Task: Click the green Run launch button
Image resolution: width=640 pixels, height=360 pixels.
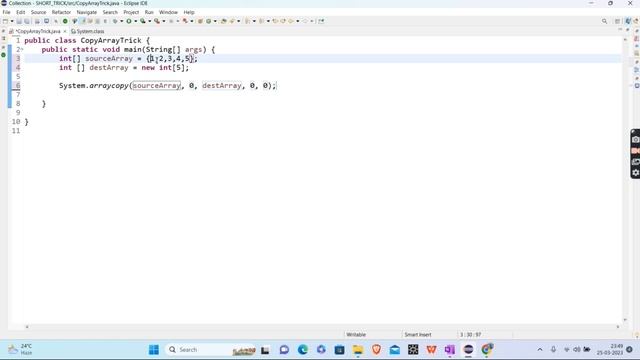Action: (x=129, y=21)
